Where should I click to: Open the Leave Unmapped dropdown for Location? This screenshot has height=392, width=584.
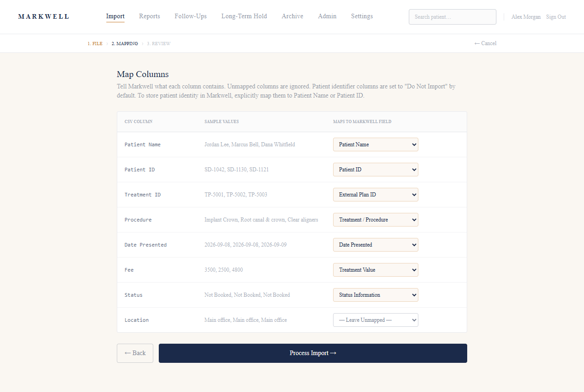[375, 320]
